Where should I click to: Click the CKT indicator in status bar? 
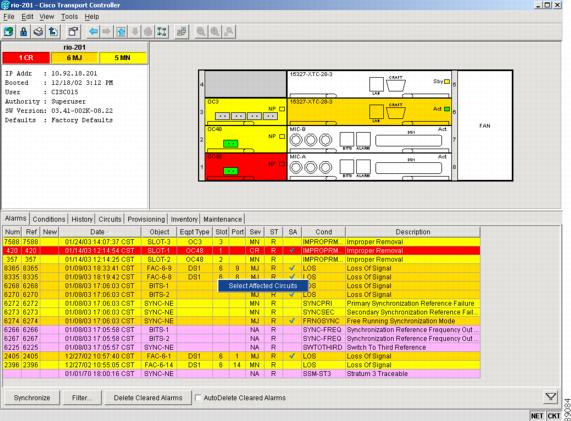click(554, 416)
